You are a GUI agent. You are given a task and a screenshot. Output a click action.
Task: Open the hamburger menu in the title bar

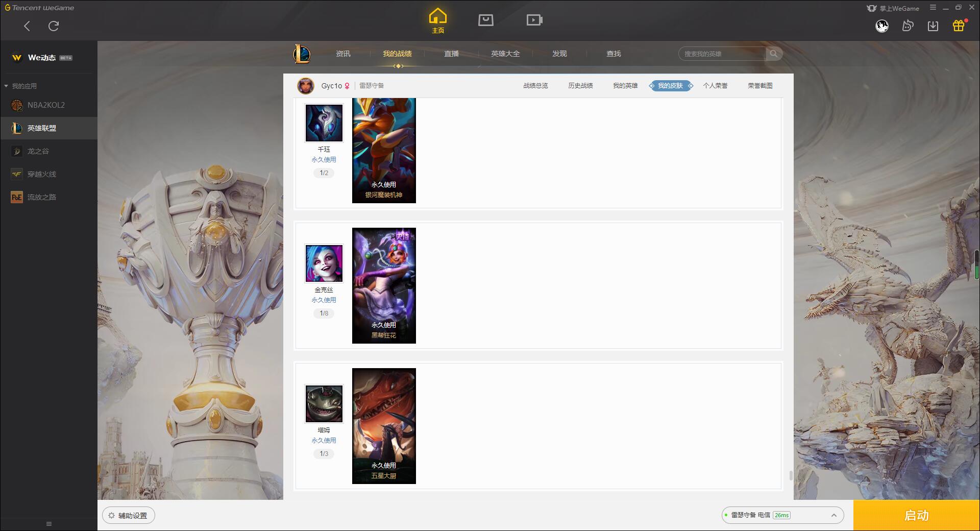tap(933, 8)
